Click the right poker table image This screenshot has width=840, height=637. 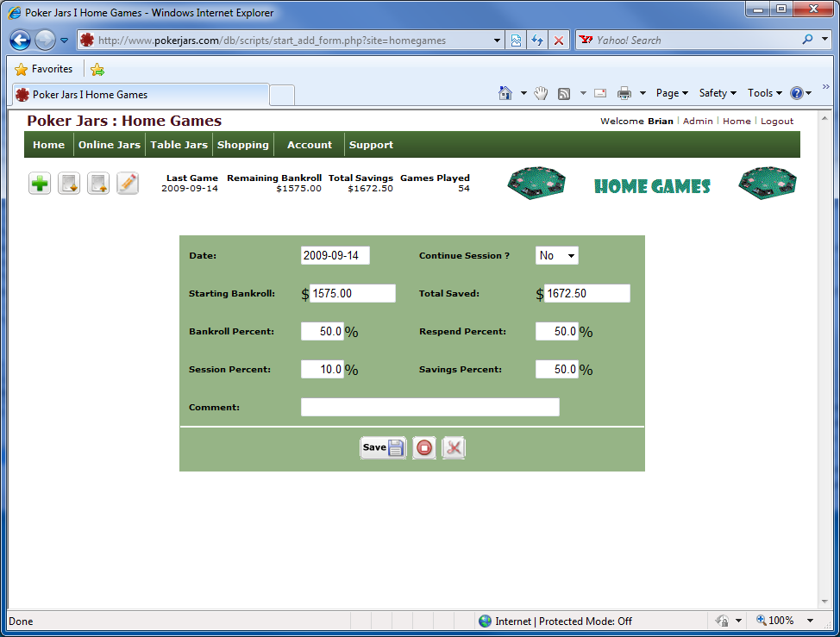[768, 183]
